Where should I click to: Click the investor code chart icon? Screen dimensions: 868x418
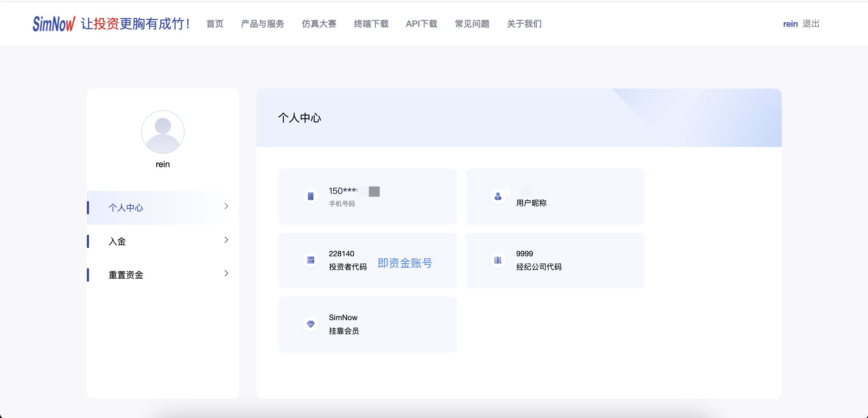(x=311, y=260)
